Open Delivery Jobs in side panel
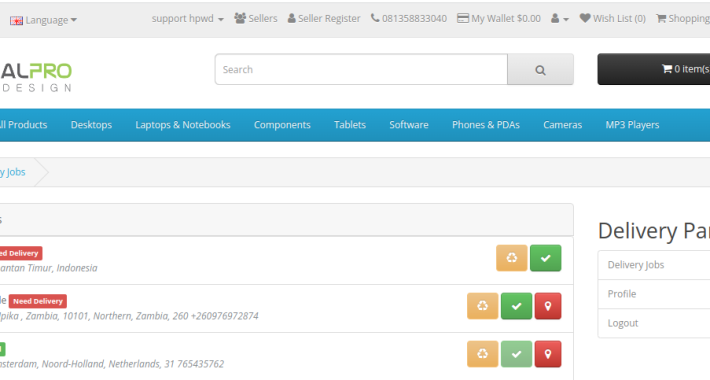This screenshot has width=710, height=380. [x=654, y=265]
